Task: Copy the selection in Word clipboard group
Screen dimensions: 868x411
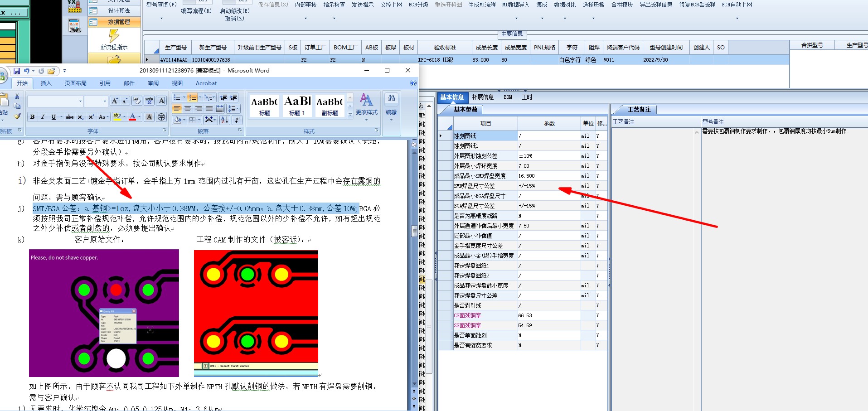Action: 17,106
